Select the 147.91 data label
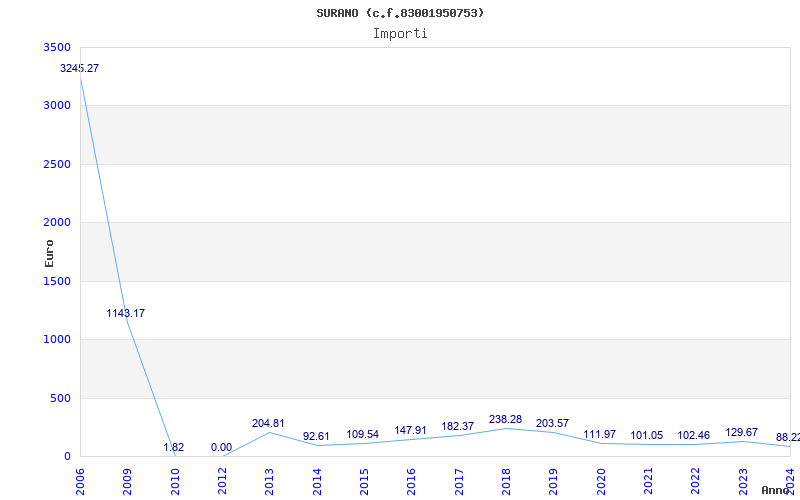The image size is (800, 500). point(410,431)
